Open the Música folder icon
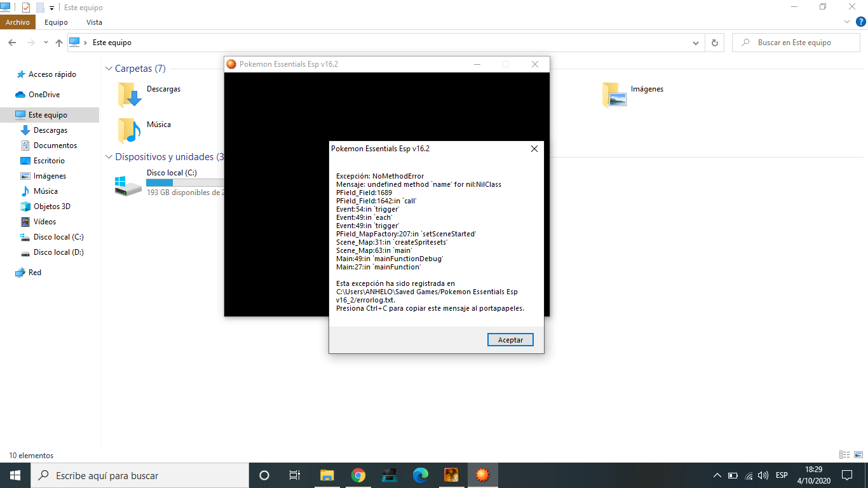The height and width of the screenshot is (488, 868). tap(130, 130)
